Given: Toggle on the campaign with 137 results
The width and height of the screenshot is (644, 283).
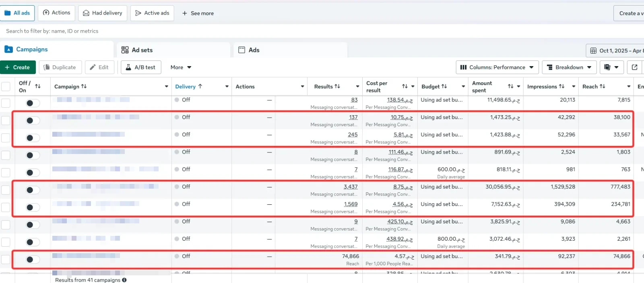Looking at the screenshot, I should pyautogui.click(x=33, y=121).
